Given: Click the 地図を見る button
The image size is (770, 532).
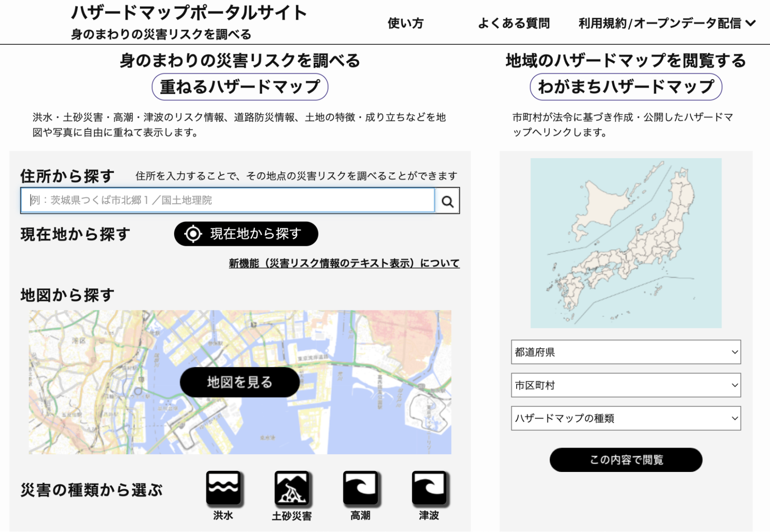Looking at the screenshot, I should [x=240, y=382].
